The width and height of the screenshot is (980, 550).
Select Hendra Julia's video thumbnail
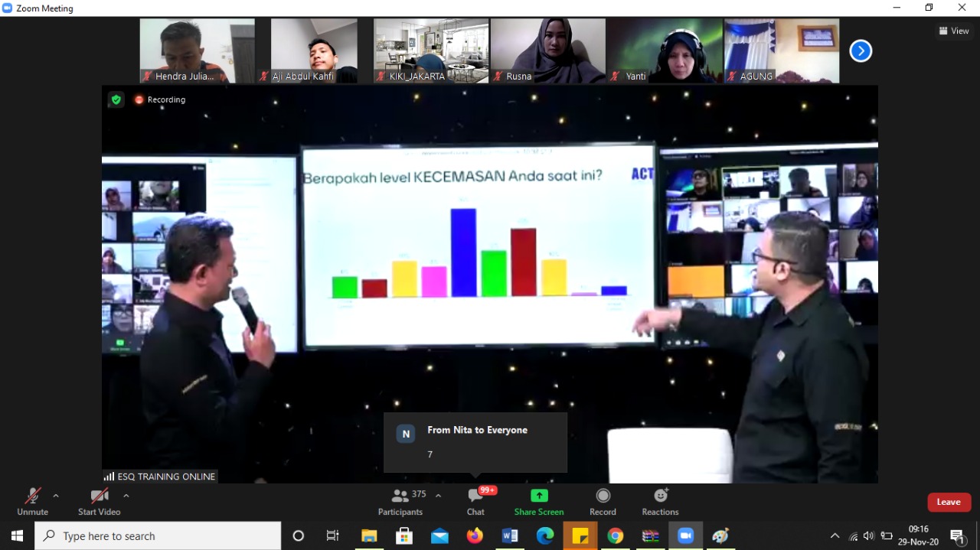pos(197,51)
